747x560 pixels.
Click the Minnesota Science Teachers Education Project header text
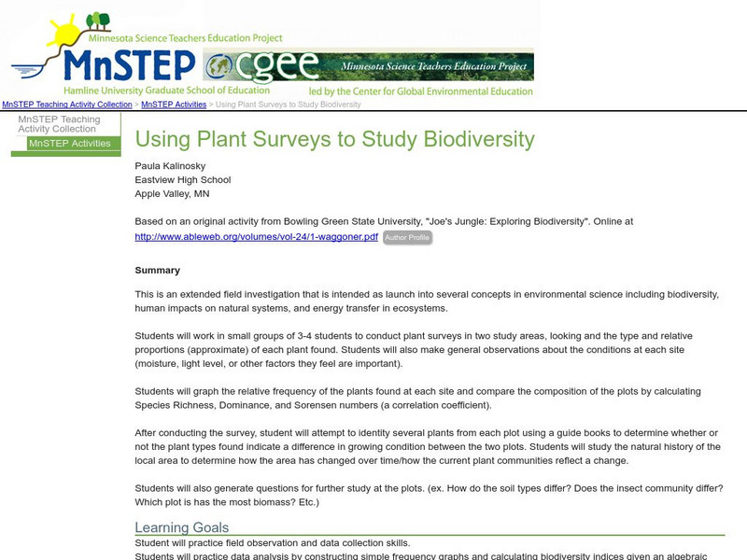(185, 38)
